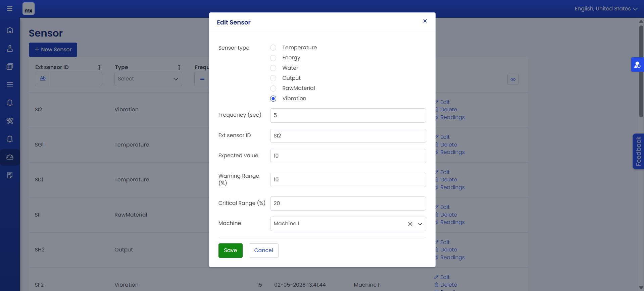Open the tools wrench sidebar icon
Screen dimensions: 644x291
click(10, 121)
